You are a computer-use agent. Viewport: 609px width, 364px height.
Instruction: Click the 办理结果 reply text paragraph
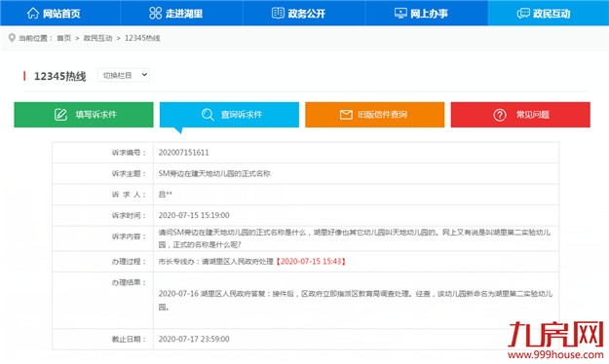[x=356, y=300]
